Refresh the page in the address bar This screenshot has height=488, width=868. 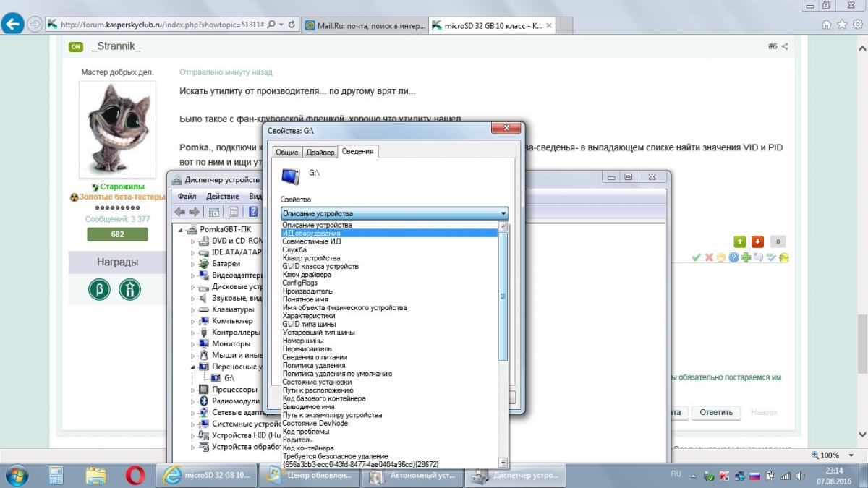pos(291,24)
